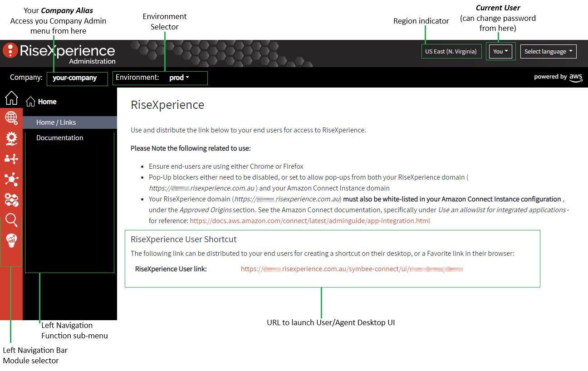Select the people routing arrows module icon
Viewport: 588px width, 371px height.
pos(11,159)
